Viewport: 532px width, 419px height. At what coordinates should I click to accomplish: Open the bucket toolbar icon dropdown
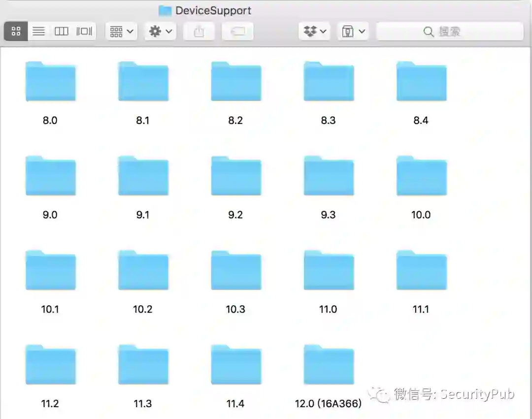[353, 32]
